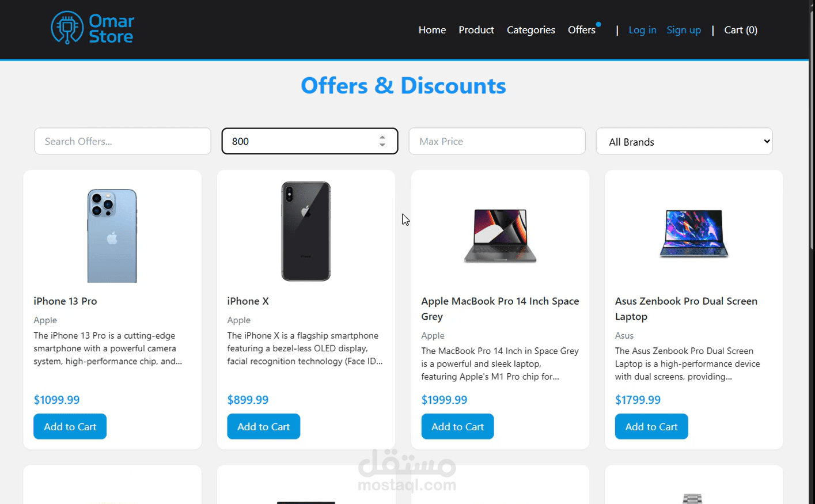Add Asus Zenbook Pro to cart
The image size is (815, 504).
pyautogui.click(x=651, y=426)
